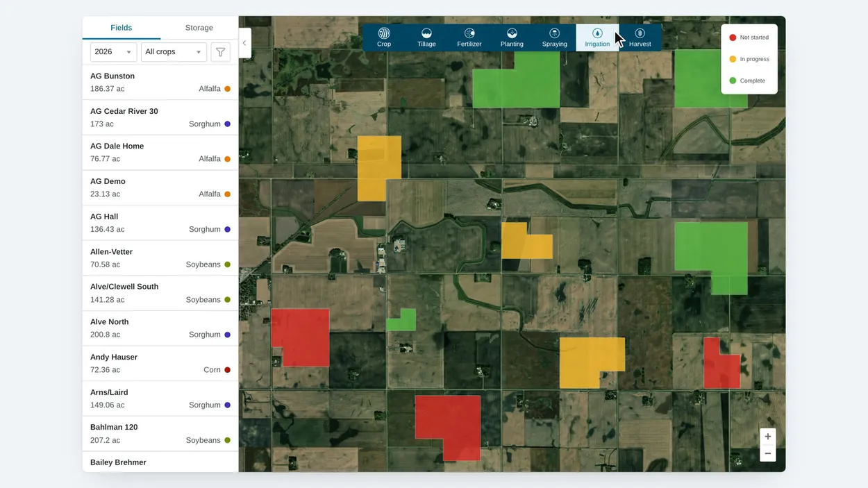This screenshot has height=488, width=868.
Task: Zoom in on the map
Action: (767, 437)
